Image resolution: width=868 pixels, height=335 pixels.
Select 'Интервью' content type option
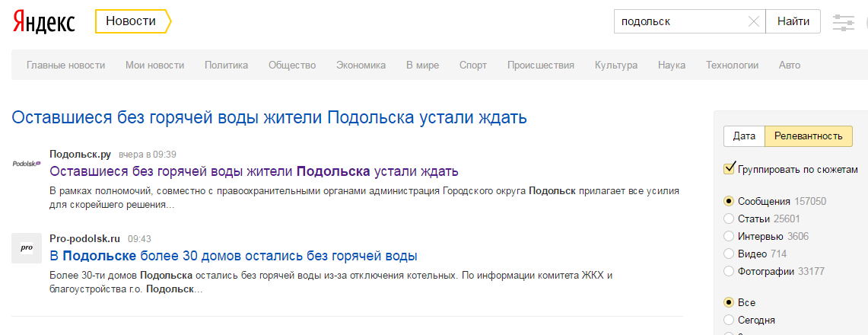pyautogui.click(x=730, y=236)
